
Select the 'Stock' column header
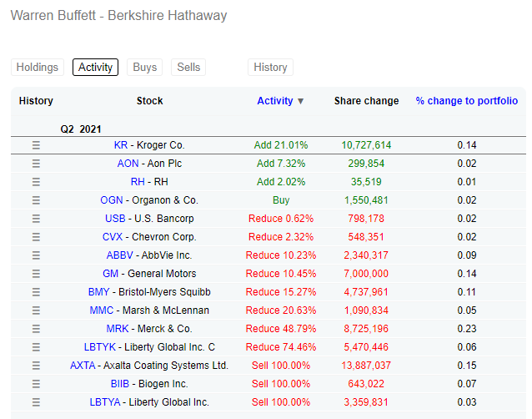point(149,101)
